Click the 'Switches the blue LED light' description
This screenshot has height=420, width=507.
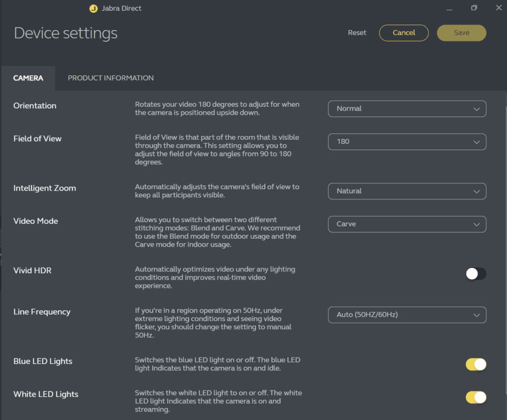[x=218, y=364]
